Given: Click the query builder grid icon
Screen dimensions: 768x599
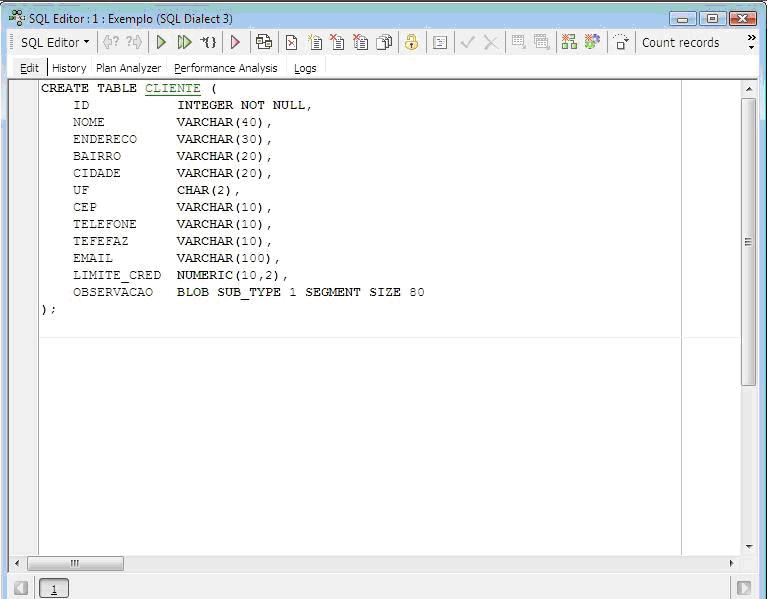Looking at the screenshot, I should click(x=569, y=42).
